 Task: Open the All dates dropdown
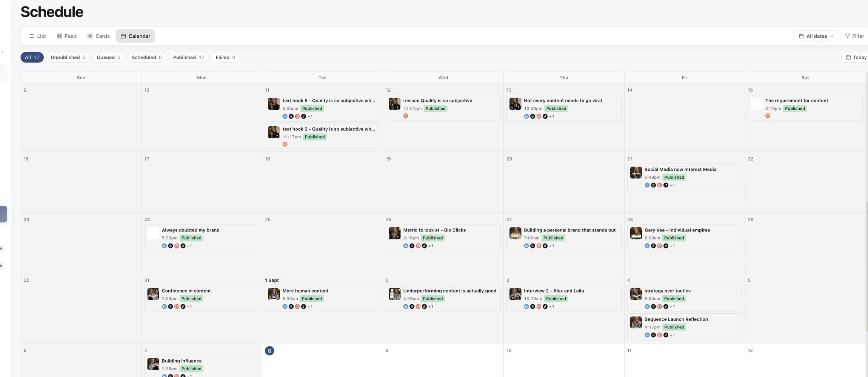tap(816, 36)
